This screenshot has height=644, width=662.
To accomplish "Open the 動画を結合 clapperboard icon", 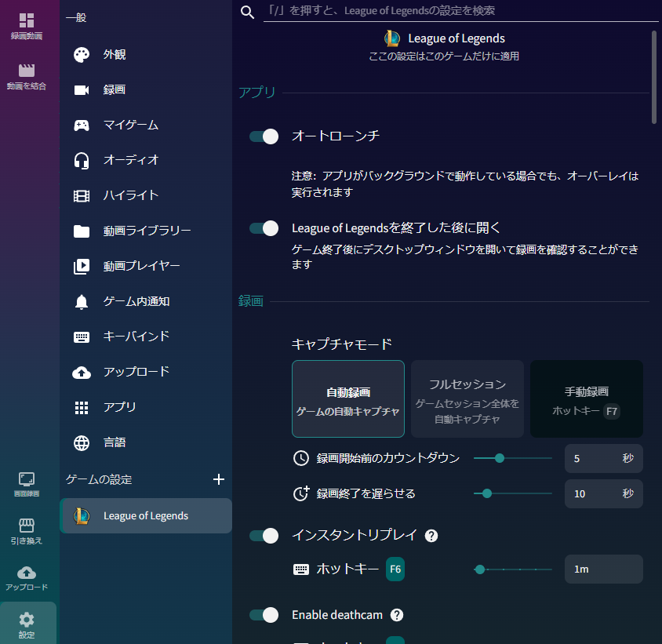I will pos(26,70).
